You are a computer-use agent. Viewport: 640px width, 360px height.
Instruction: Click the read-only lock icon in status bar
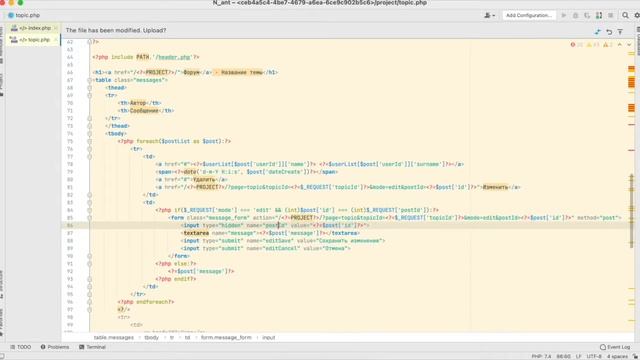[635, 356]
